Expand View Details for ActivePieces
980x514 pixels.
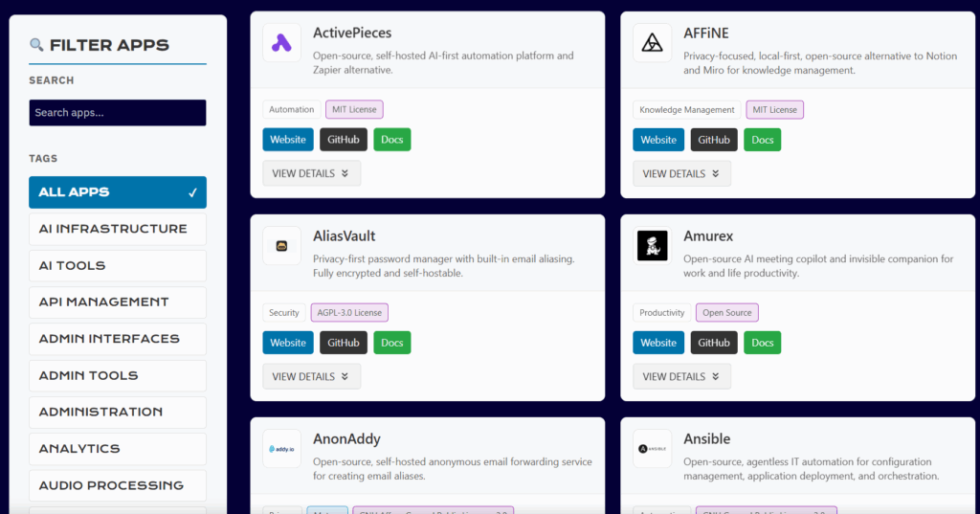(x=311, y=174)
